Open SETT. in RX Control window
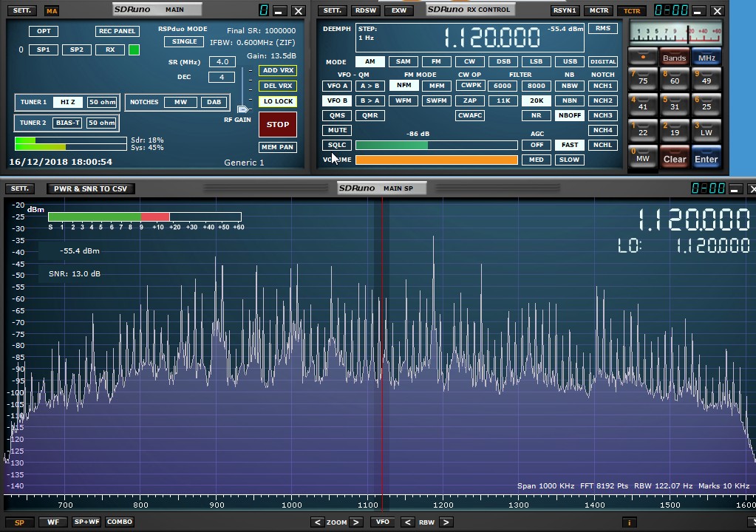756x532 pixels. pos(333,10)
